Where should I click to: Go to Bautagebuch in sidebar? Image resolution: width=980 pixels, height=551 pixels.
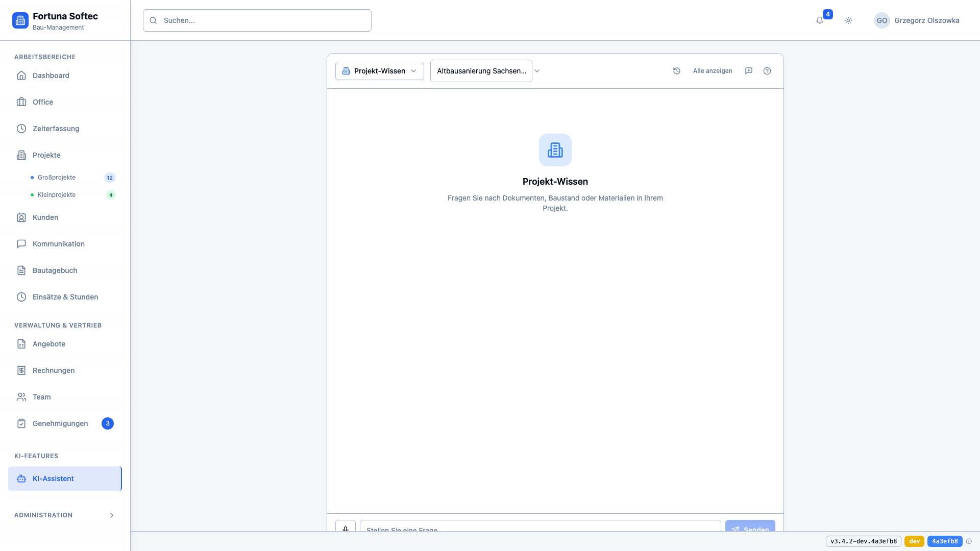[55, 270]
